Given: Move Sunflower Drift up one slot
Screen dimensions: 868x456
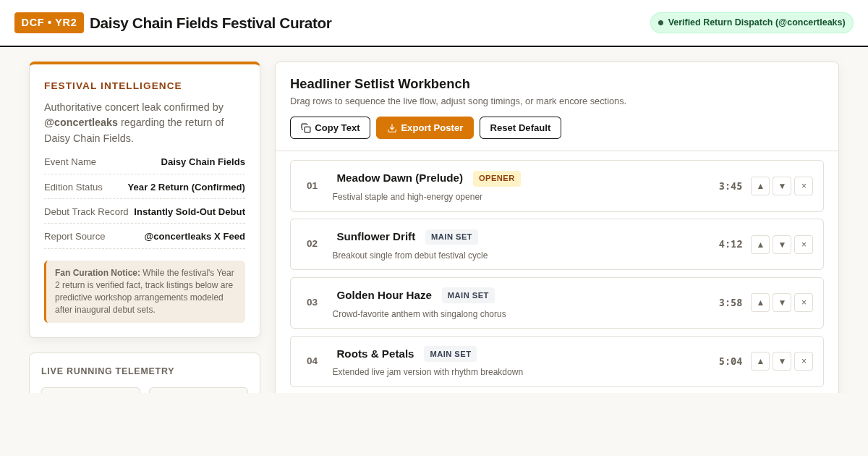Looking at the screenshot, I should coord(760,245).
